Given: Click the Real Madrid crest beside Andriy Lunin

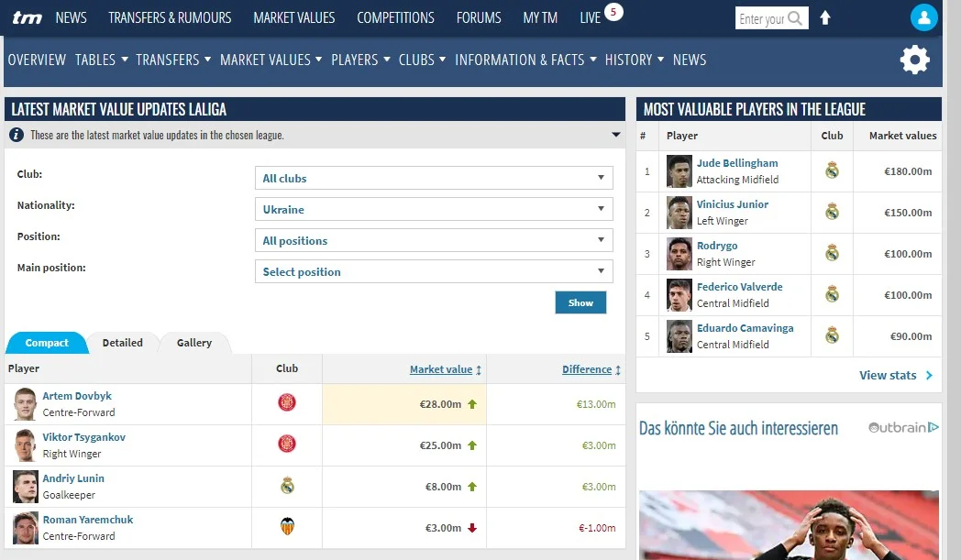Looking at the screenshot, I should tap(287, 486).
